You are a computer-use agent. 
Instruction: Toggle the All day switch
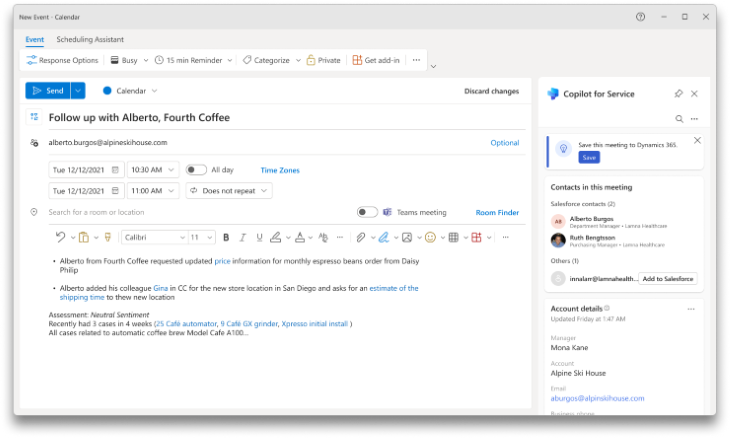pyautogui.click(x=196, y=170)
